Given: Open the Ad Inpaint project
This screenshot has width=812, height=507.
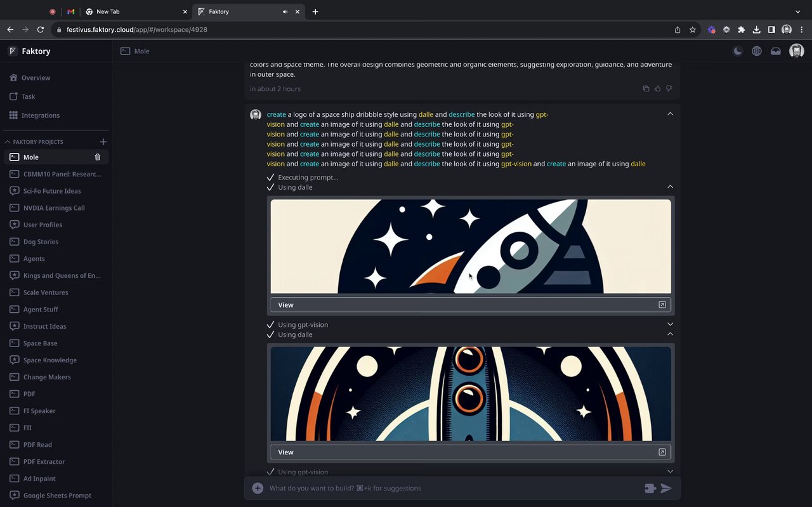Looking at the screenshot, I should pos(56,478).
